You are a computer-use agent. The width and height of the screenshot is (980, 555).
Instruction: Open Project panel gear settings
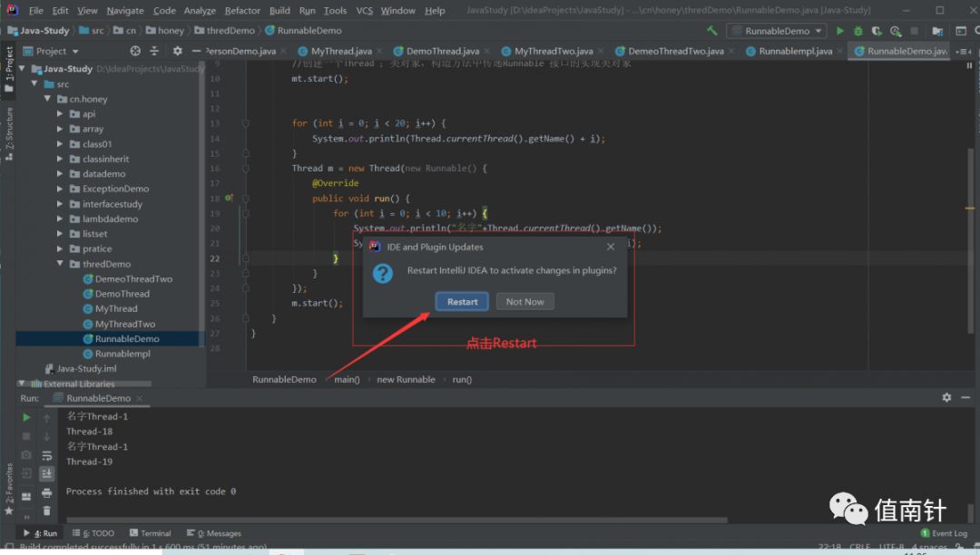(x=178, y=51)
